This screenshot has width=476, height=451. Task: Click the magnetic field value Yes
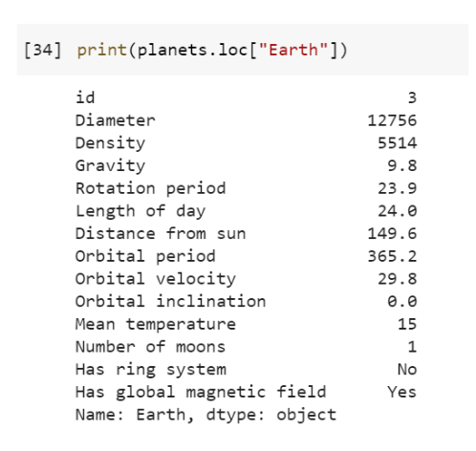click(x=402, y=392)
